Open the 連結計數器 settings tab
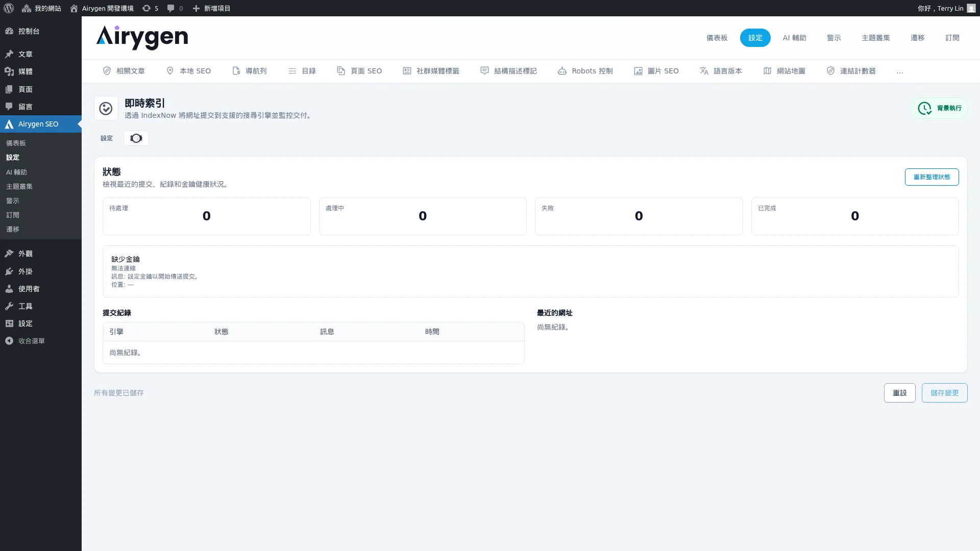This screenshot has height=551, width=980. click(851, 71)
